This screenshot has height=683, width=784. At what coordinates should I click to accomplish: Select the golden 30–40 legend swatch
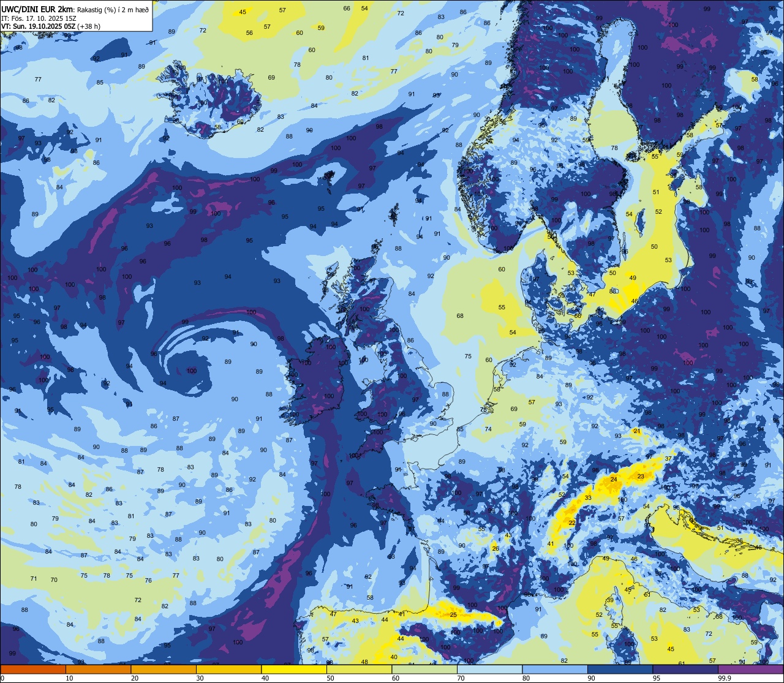point(228,669)
